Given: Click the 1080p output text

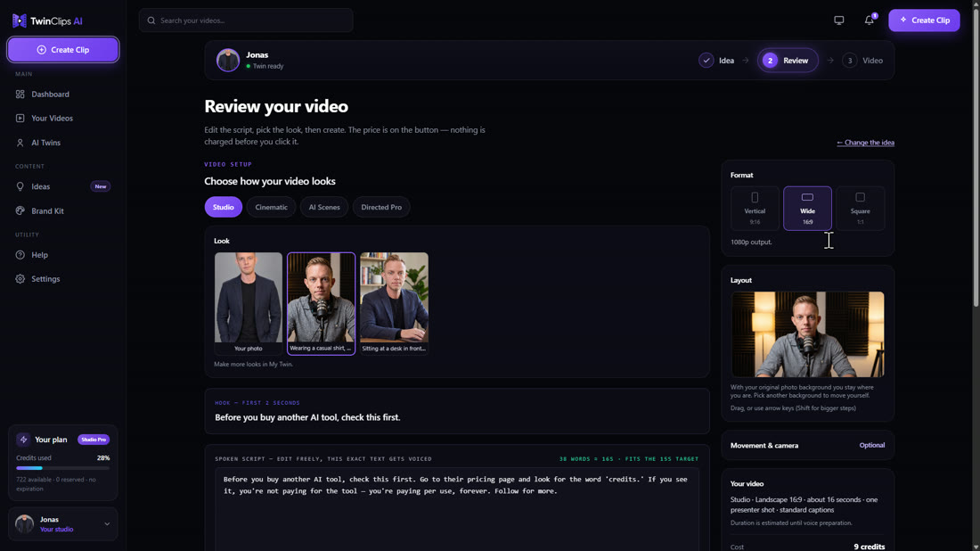Looking at the screenshot, I should (x=751, y=242).
